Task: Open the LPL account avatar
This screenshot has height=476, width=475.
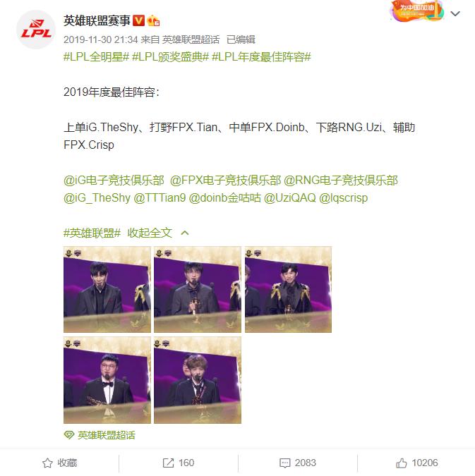Action: pyautogui.click(x=36, y=30)
